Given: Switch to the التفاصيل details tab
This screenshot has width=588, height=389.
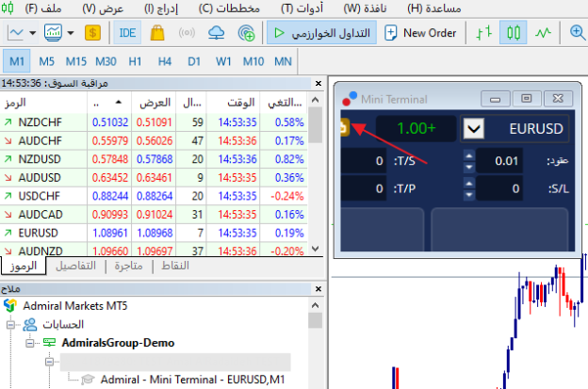Looking at the screenshot, I should 75,266.
